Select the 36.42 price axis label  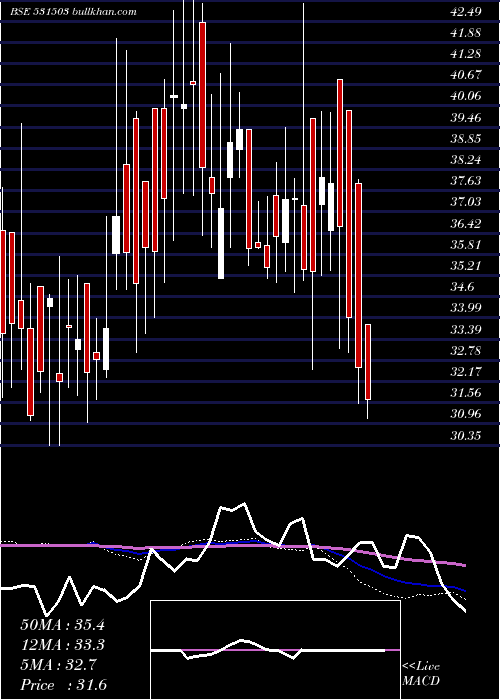[466, 224]
